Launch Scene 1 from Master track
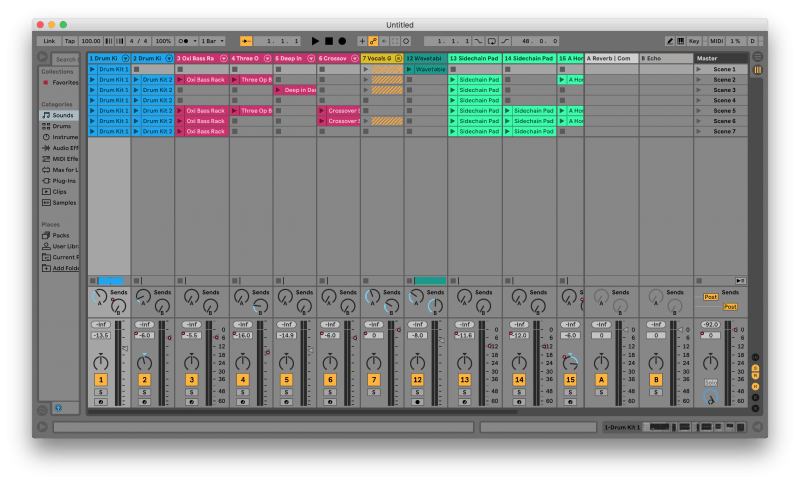 click(699, 69)
